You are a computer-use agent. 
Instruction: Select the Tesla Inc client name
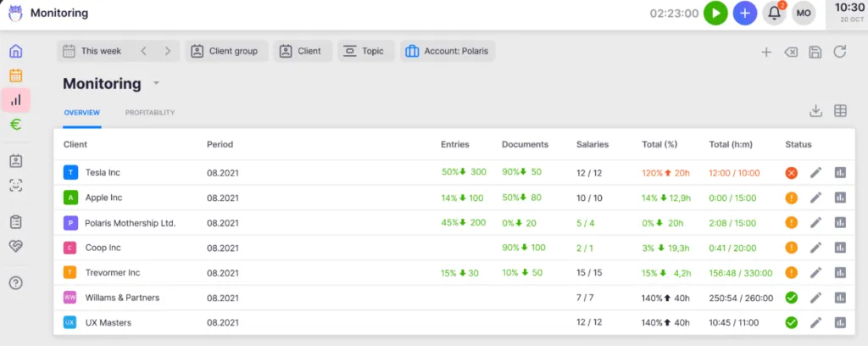(103, 173)
